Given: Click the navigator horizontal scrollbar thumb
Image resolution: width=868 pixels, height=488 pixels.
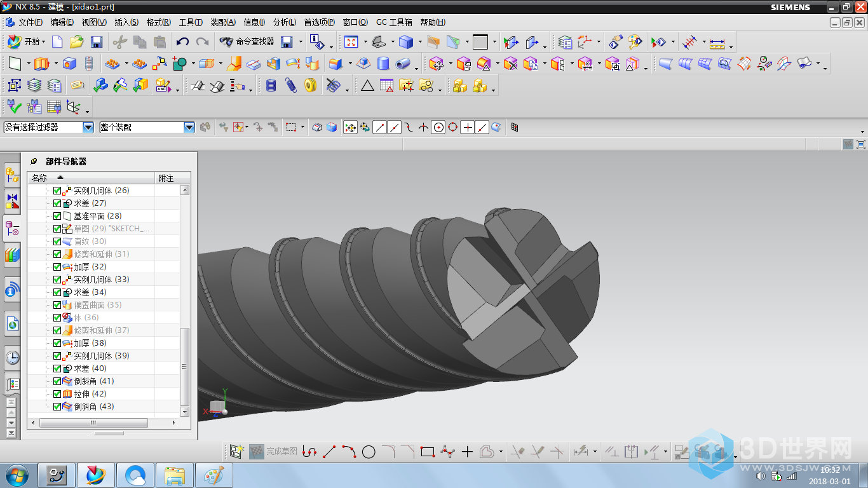Looking at the screenshot, I should (93, 423).
